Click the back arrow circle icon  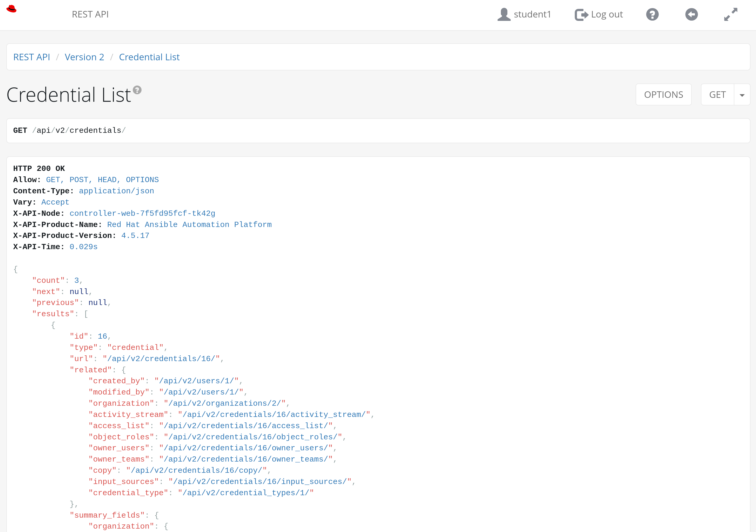tap(691, 14)
